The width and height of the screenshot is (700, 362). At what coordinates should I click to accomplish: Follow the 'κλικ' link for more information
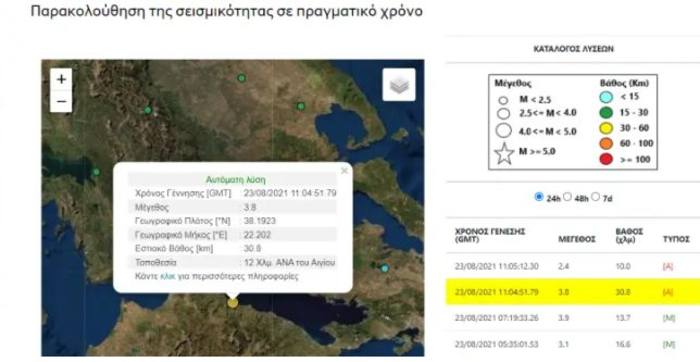click(167, 276)
